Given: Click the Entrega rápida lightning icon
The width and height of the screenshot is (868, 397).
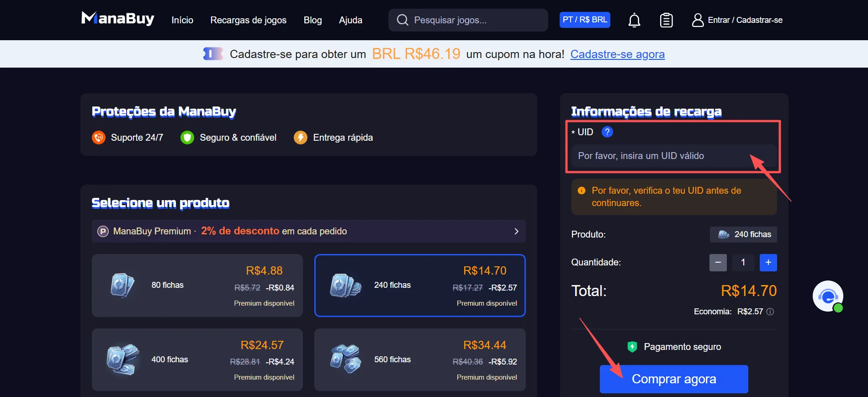Looking at the screenshot, I should pyautogui.click(x=301, y=138).
